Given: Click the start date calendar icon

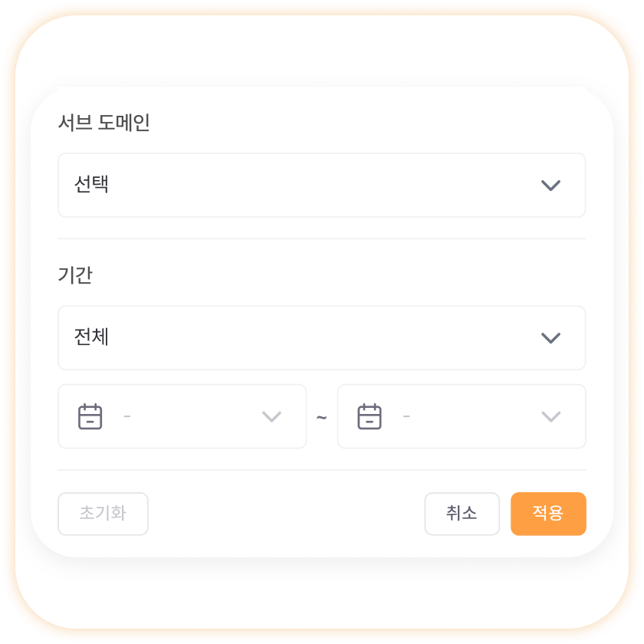Looking at the screenshot, I should point(90,416).
